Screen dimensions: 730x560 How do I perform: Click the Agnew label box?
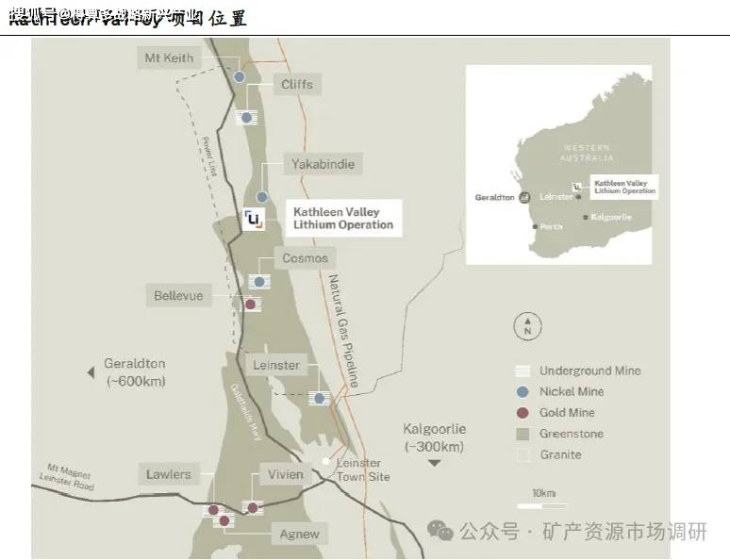299,534
